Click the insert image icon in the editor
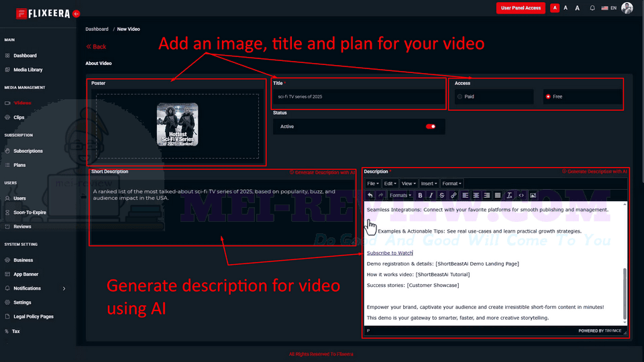 [533, 195]
